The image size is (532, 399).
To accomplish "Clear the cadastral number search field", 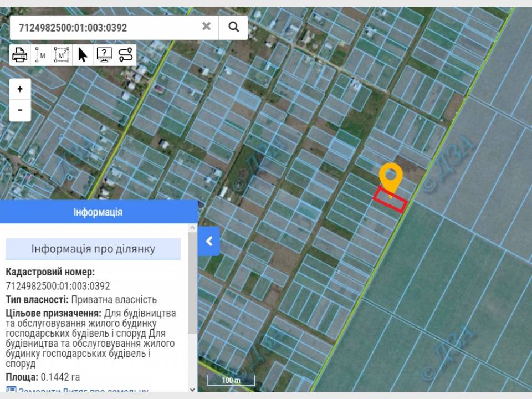I will click(206, 27).
